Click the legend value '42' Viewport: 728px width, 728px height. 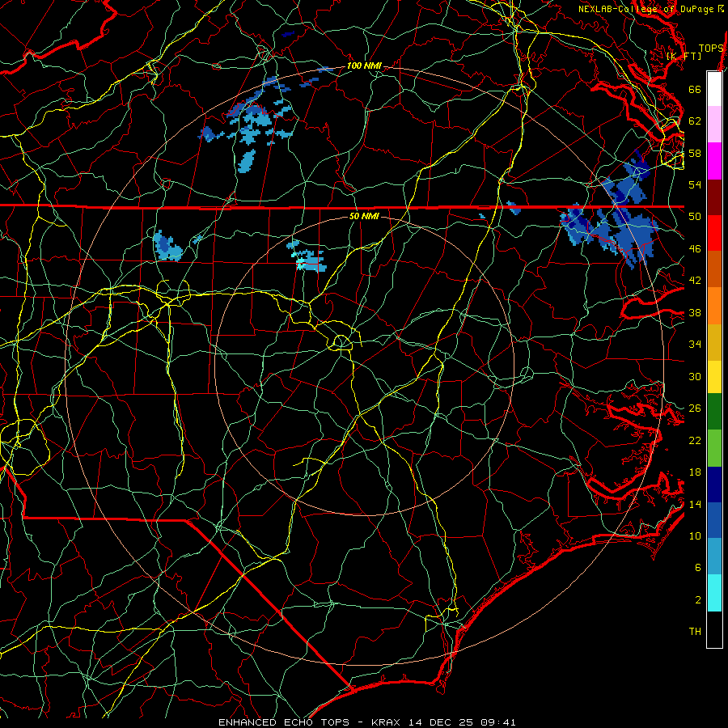tap(695, 281)
